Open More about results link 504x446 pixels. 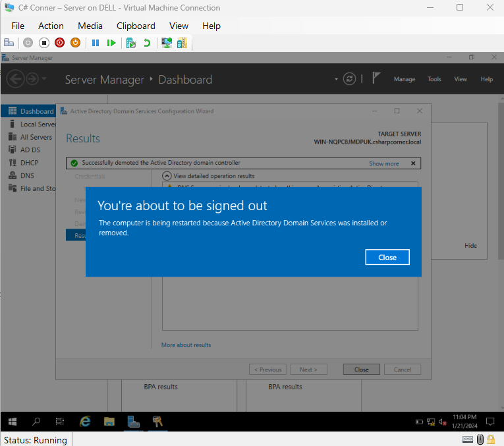coord(186,345)
